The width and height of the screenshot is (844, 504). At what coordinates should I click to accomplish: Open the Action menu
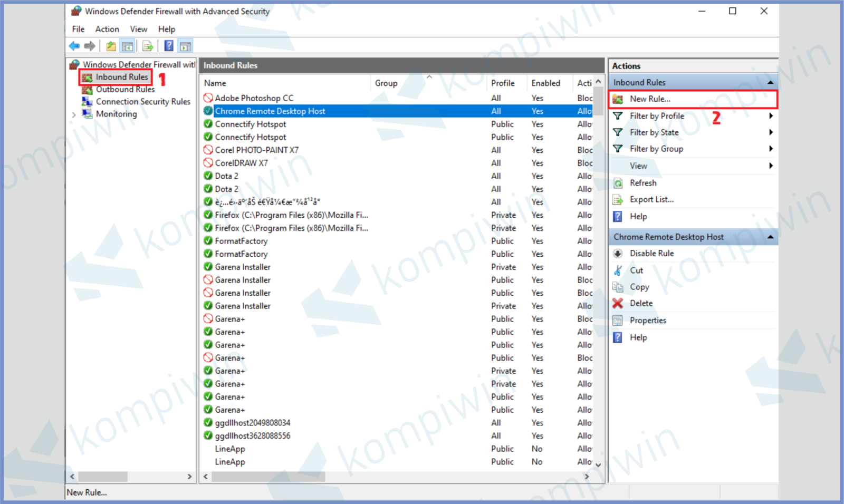(x=107, y=30)
